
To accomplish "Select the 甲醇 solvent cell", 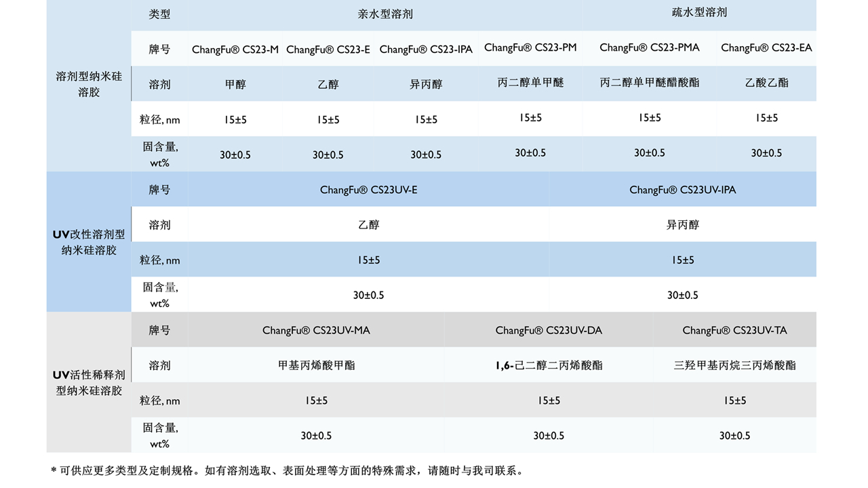I will (235, 85).
